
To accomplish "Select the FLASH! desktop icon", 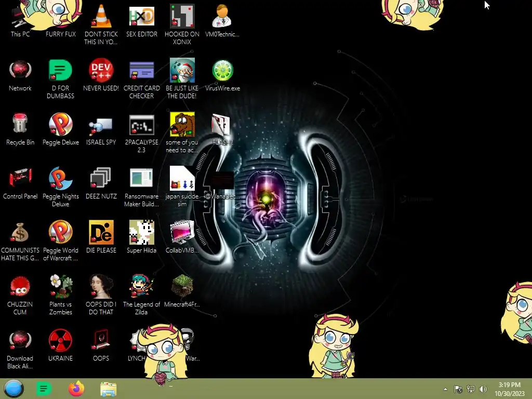I will [222, 129].
